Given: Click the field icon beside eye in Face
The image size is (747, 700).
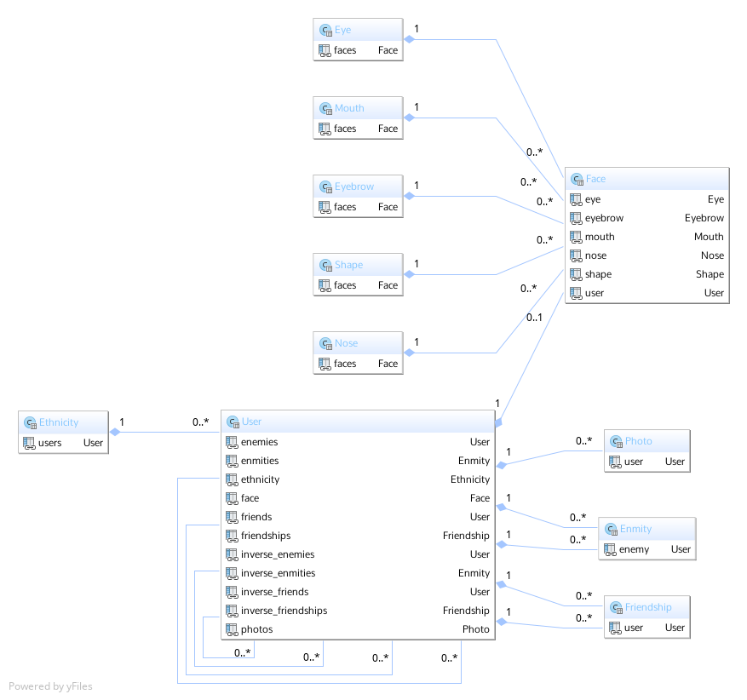Looking at the screenshot, I should pyautogui.click(x=576, y=199).
